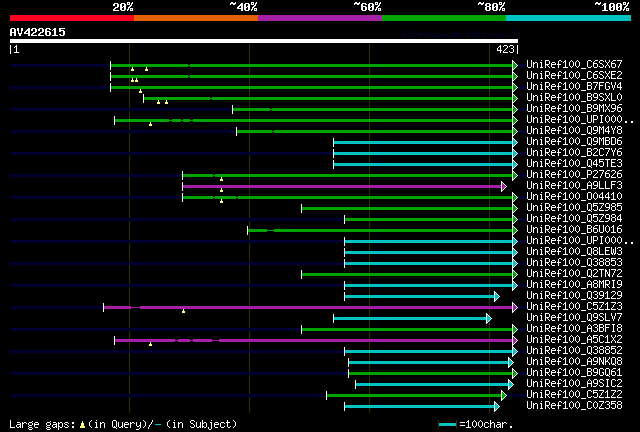Click the UniRef100_A3BFI8 label
The height and width of the screenshot is (432, 640).
[x=574, y=329]
